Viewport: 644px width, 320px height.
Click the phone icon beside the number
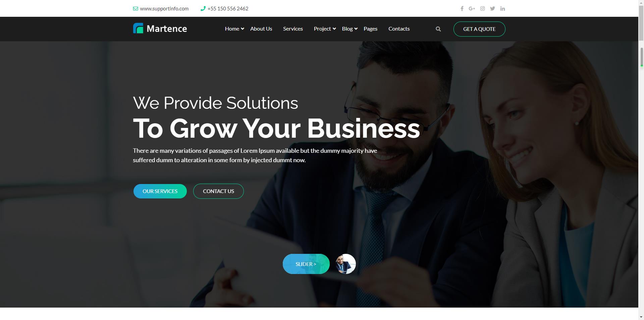(203, 9)
